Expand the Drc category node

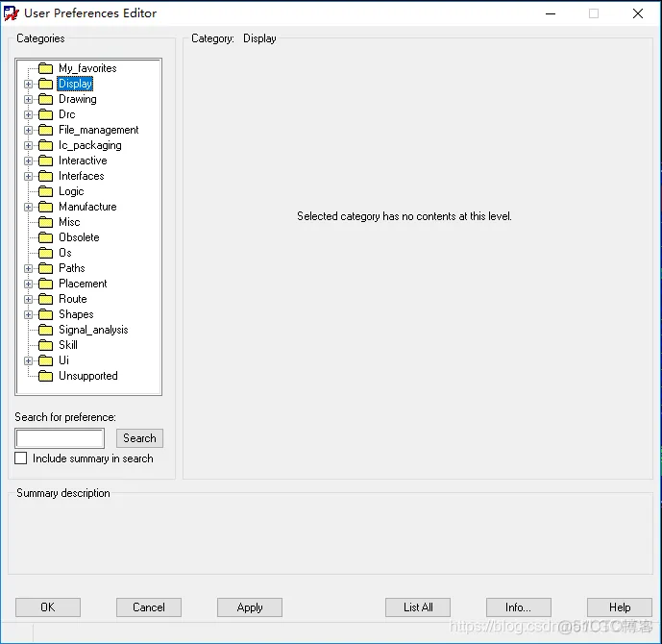point(28,115)
